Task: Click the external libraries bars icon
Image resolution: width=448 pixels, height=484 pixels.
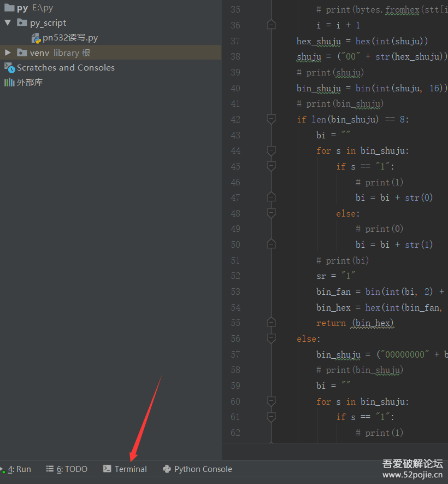Action: [x=9, y=82]
